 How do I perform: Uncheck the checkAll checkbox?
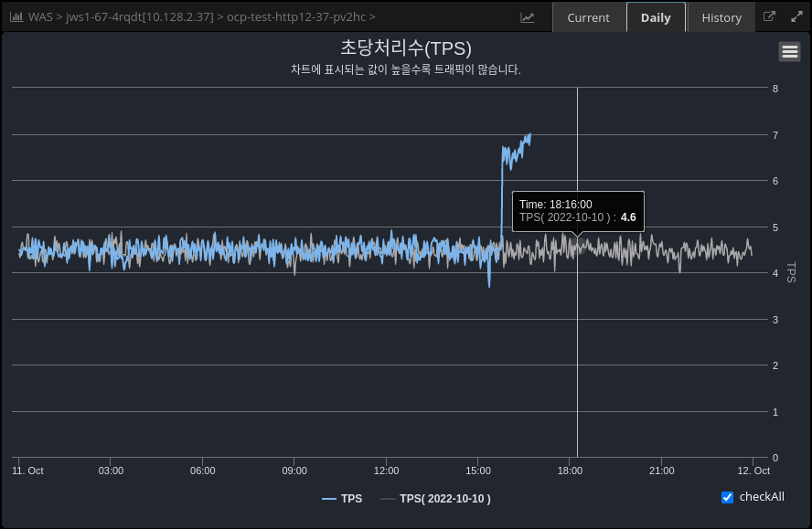pos(728,497)
